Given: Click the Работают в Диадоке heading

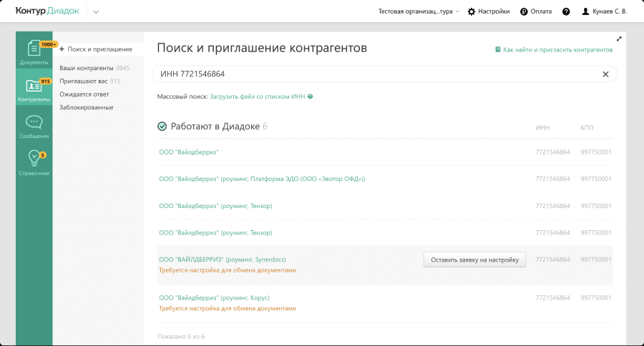Looking at the screenshot, I should [215, 127].
